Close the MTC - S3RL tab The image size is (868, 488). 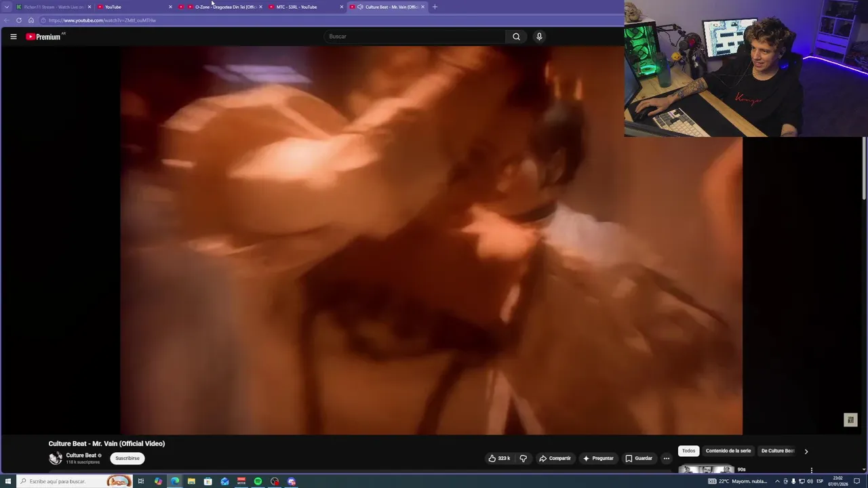[x=342, y=7]
